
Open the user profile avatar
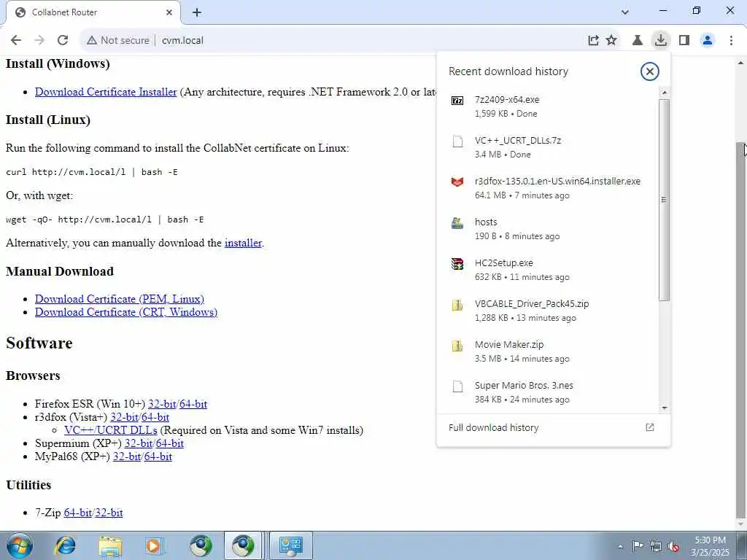click(708, 41)
